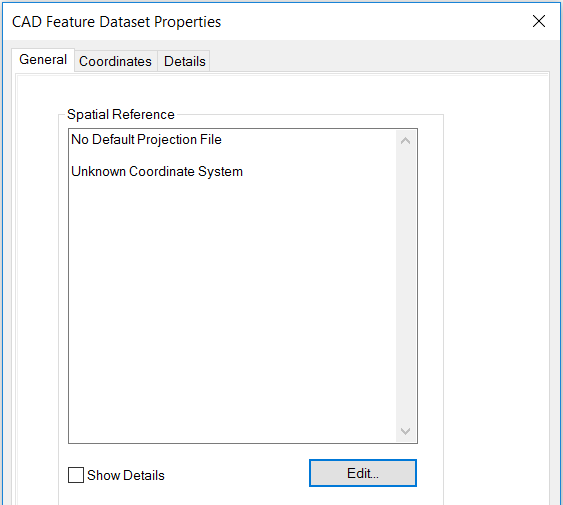The width and height of the screenshot is (563, 505).
Task: Enable the Show Details checkbox
Action: click(x=76, y=475)
